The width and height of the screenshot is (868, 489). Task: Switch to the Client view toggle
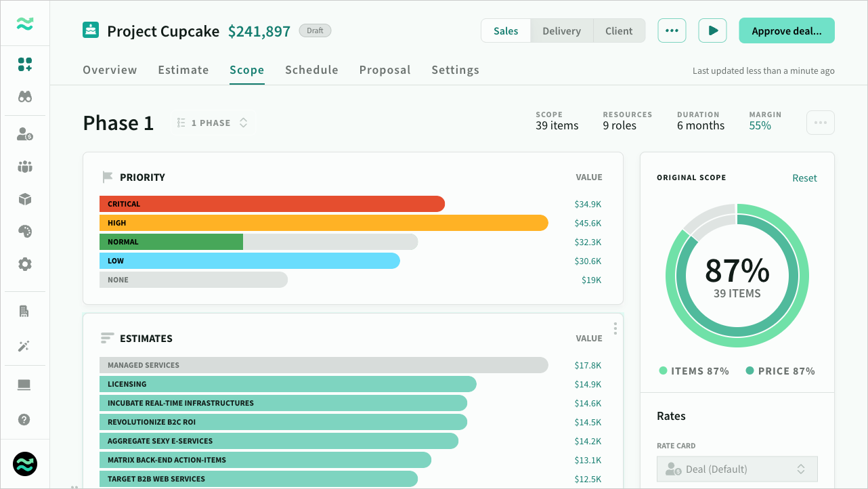pos(619,30)
